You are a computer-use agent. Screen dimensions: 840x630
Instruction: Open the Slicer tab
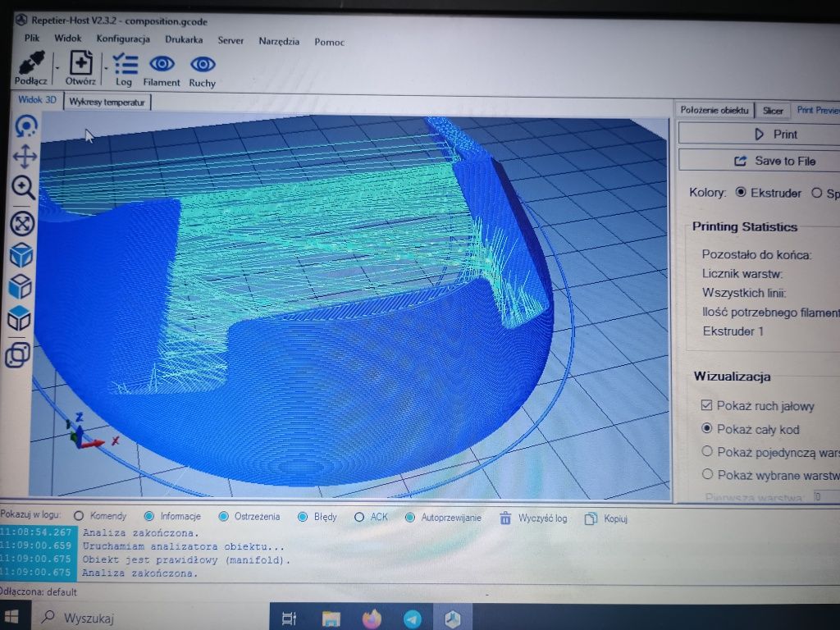(x=773, y=111)
